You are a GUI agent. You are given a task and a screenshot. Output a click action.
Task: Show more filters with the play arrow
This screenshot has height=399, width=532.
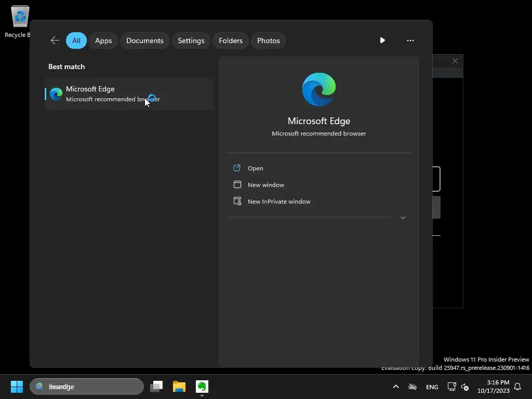(382, 41)
